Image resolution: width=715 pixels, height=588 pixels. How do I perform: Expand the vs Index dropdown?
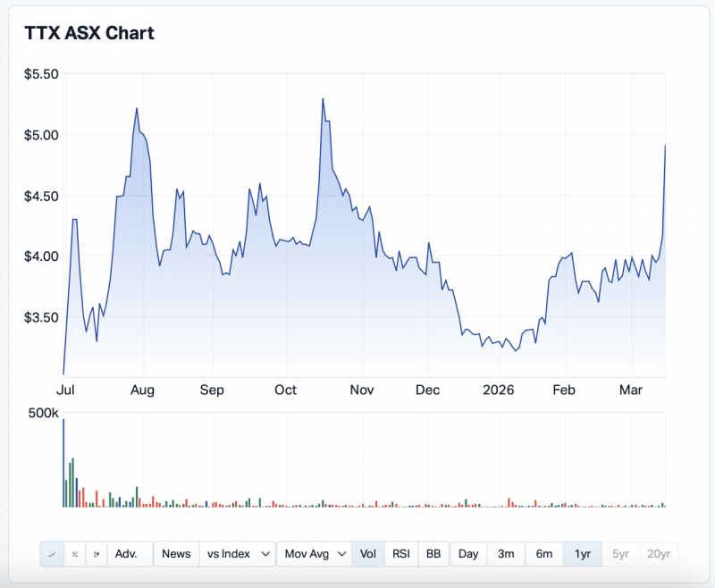[238, 554]
